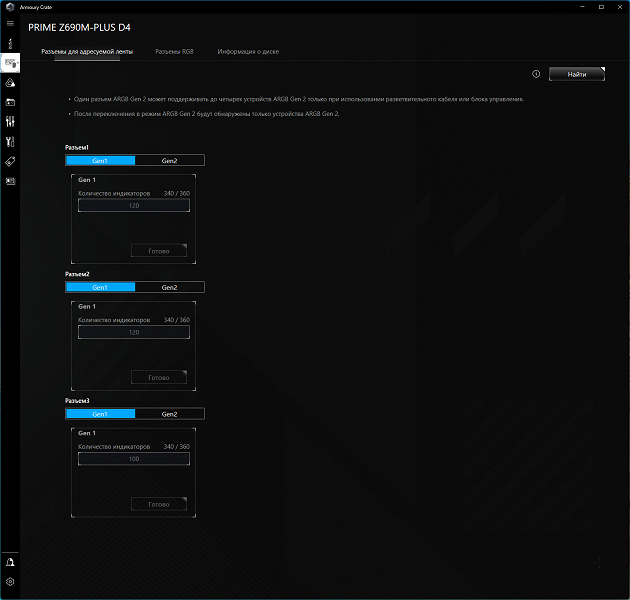This screenshot has width=630, height=600.
Task: Click the LED count field for Разъем2
Action: (134, 332)
